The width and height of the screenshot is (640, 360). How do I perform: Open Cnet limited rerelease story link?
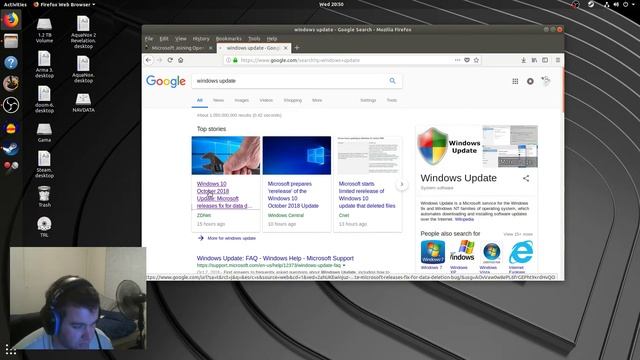[367, 195]
